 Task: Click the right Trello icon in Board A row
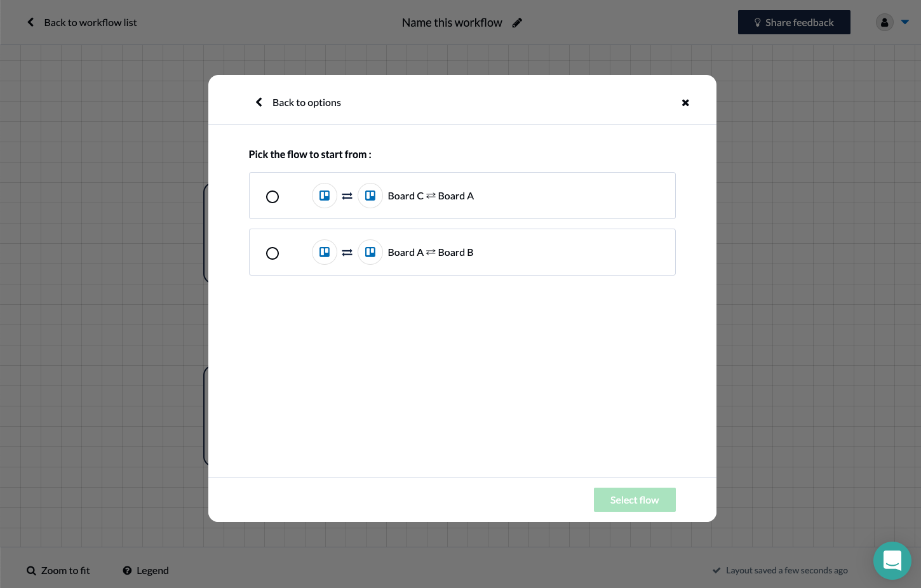pos(370,252)
